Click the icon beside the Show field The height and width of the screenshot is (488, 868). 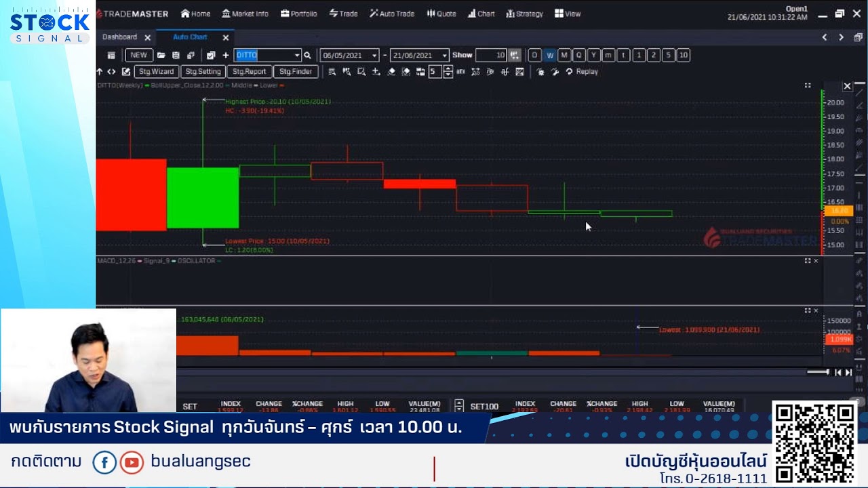(x=515, y=56)
